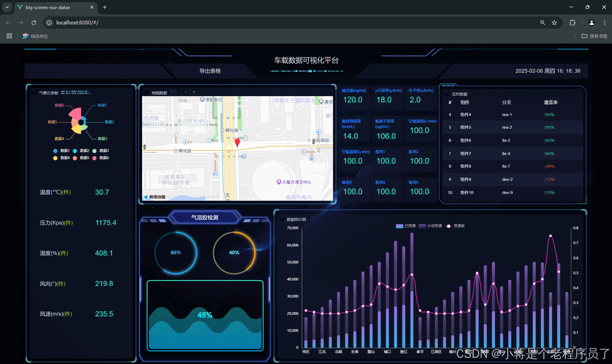Screen dimensions: 612x364
Task: Click the 导出表格 export button
Action: (210, 71)
